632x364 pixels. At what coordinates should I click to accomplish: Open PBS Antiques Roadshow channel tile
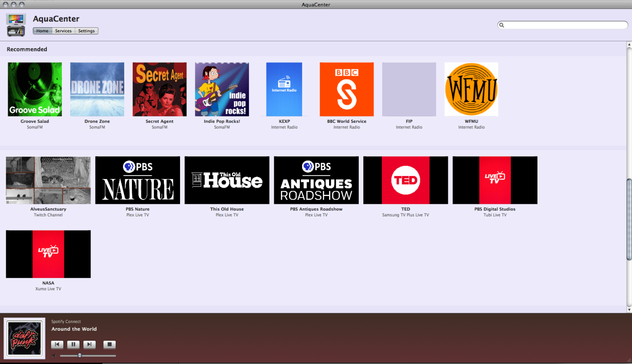[316, 180]
